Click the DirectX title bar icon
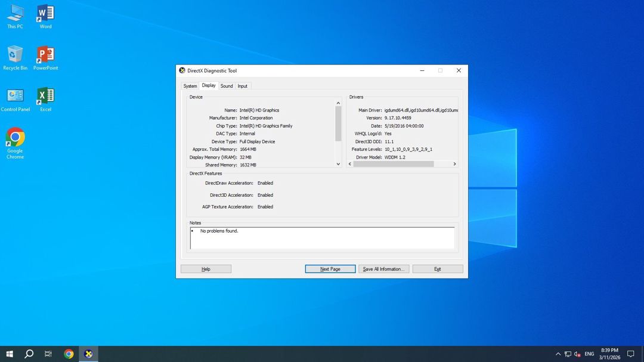Image resolution: width=644 pixels, height=362 pixels. (x=182, y=71)
